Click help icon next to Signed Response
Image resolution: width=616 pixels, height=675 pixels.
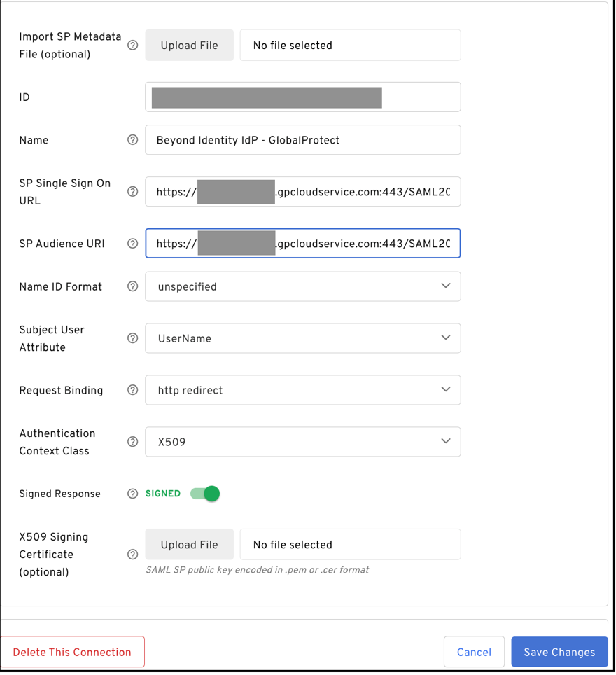(132, 494)
